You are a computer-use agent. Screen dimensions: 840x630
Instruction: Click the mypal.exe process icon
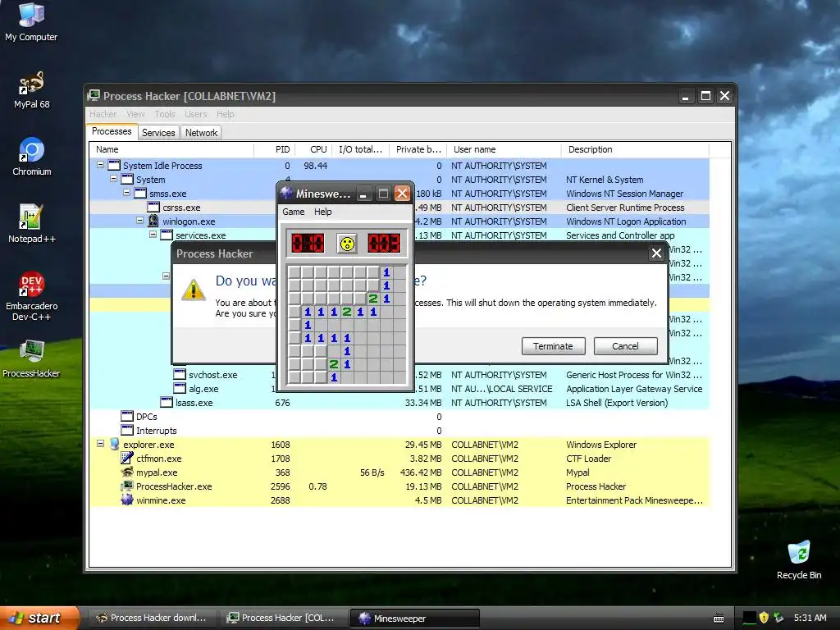point(127,472)
